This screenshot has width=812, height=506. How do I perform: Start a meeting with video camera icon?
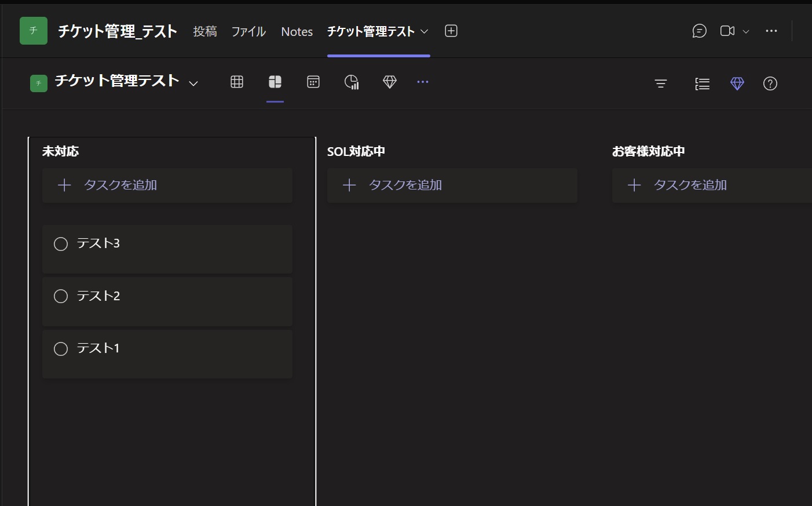coord(727,31)
